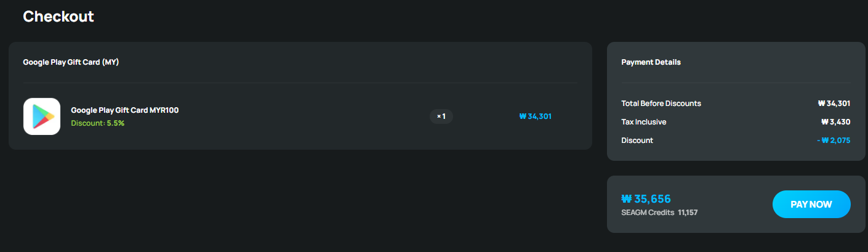The height and width of the screenshot is (252, 868).
Task: Click the final total ₩ 35,656
Action: point(646,199)
